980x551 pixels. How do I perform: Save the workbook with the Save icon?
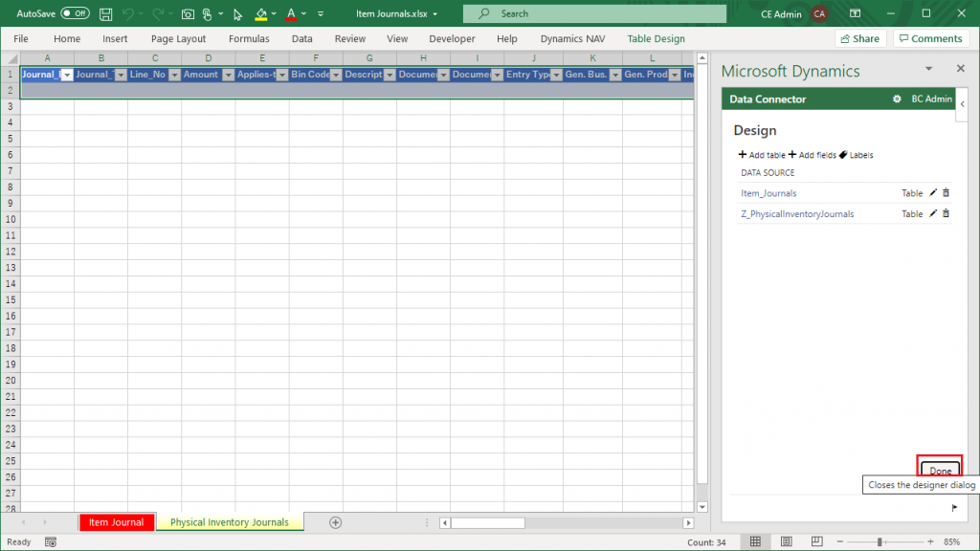coord(105,13)
